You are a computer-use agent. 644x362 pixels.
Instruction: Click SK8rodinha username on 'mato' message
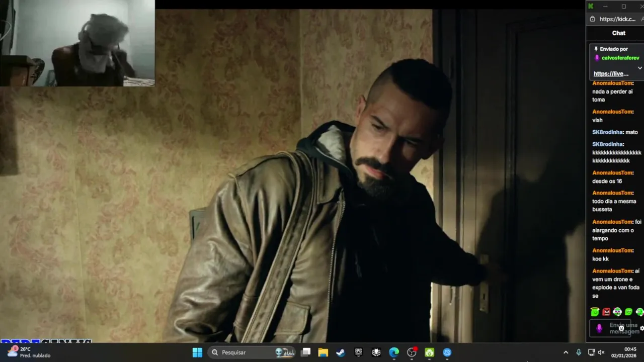point(608,132)
